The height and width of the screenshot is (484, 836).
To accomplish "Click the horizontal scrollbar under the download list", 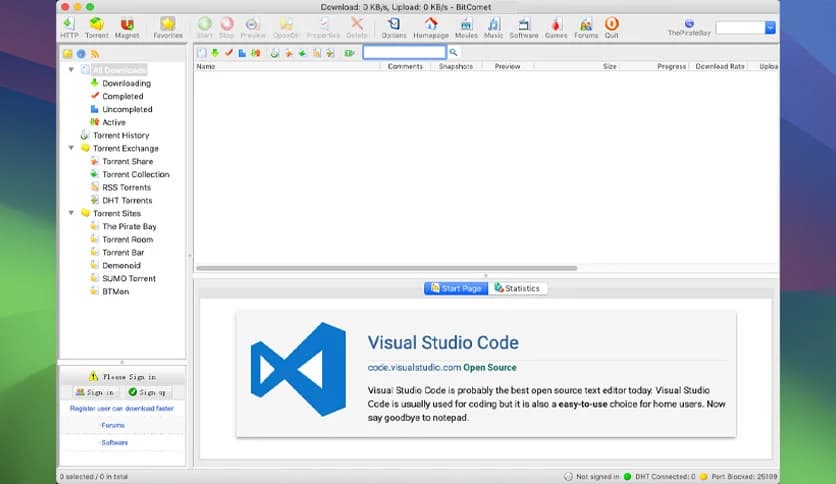I will coord(386,268).
